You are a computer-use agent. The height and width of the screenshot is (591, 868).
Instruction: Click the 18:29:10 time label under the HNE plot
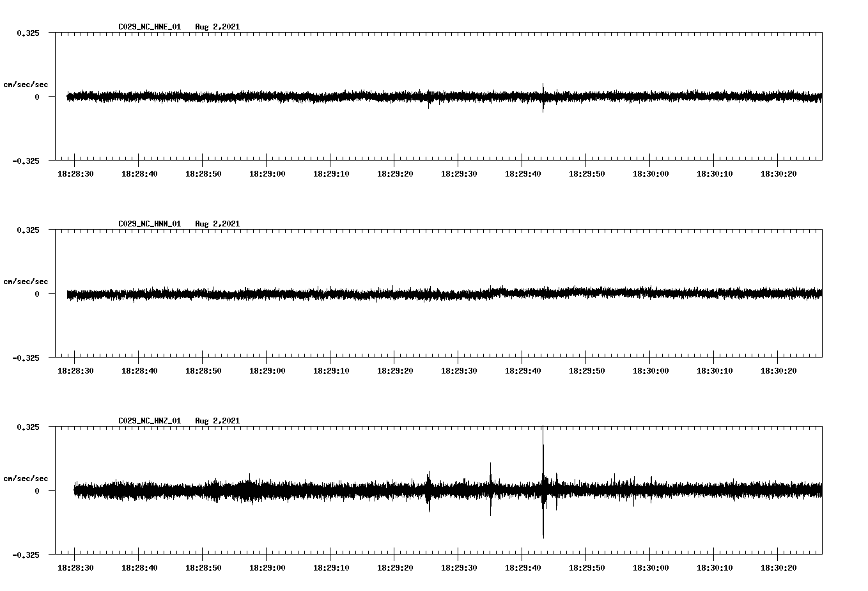click(x=331, y=174)
